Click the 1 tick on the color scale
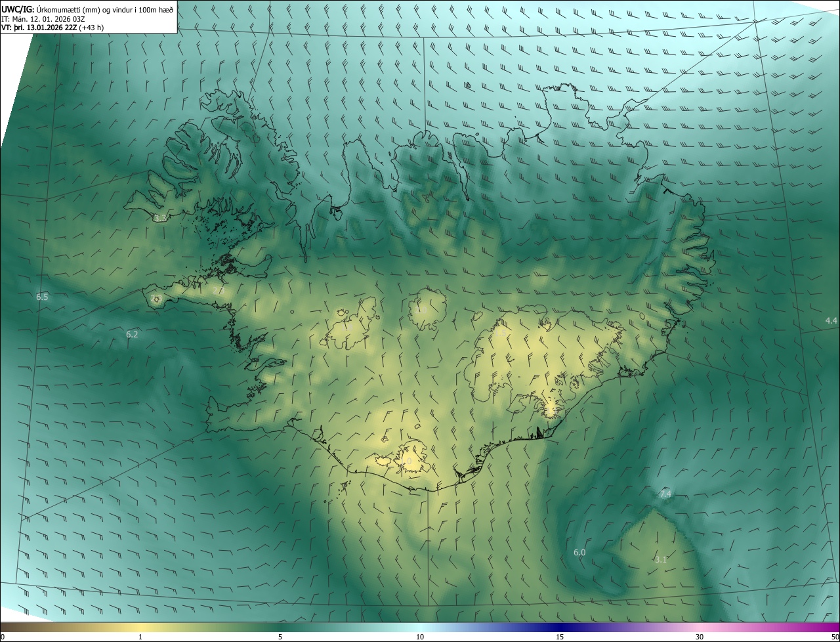The height and width of the screenshot is (642, 840). tap(140, 637)
